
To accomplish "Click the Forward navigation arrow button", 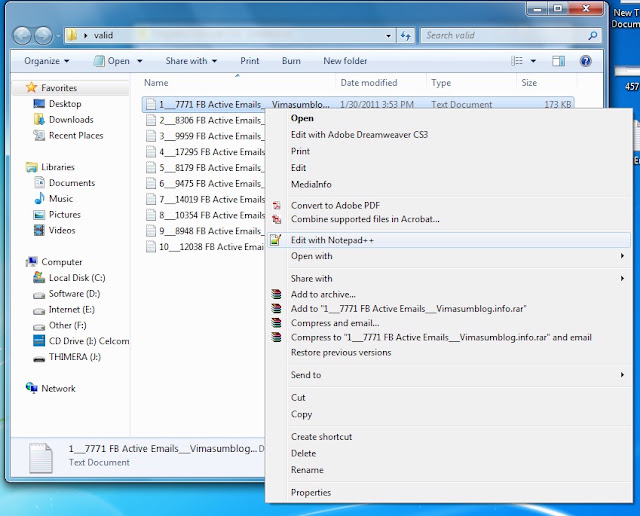I will click(x=43, y=36).
